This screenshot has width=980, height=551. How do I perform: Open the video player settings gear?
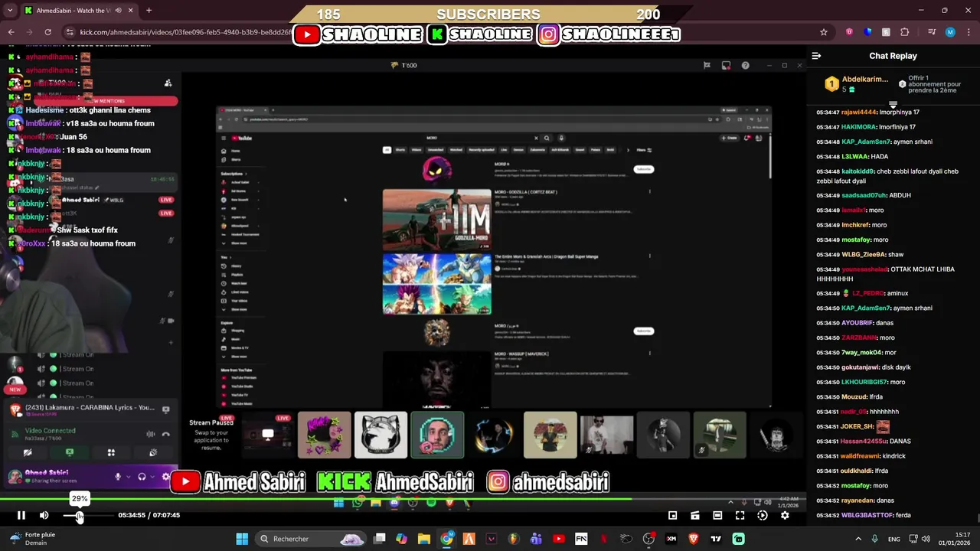tap(785, 516)
